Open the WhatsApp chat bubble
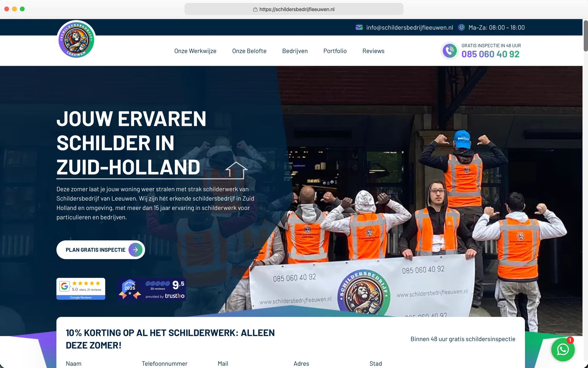The image size is (588, 368). coord(563,350)
